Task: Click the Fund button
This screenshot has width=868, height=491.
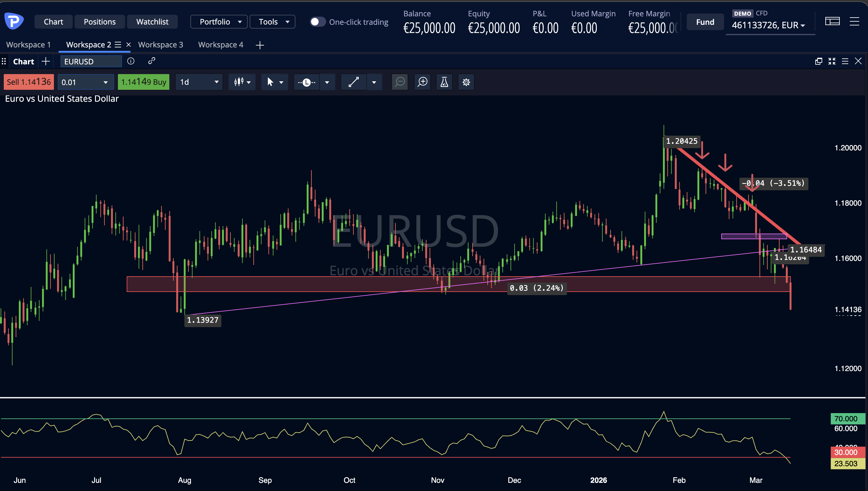Action: click(x=705, y=22)
